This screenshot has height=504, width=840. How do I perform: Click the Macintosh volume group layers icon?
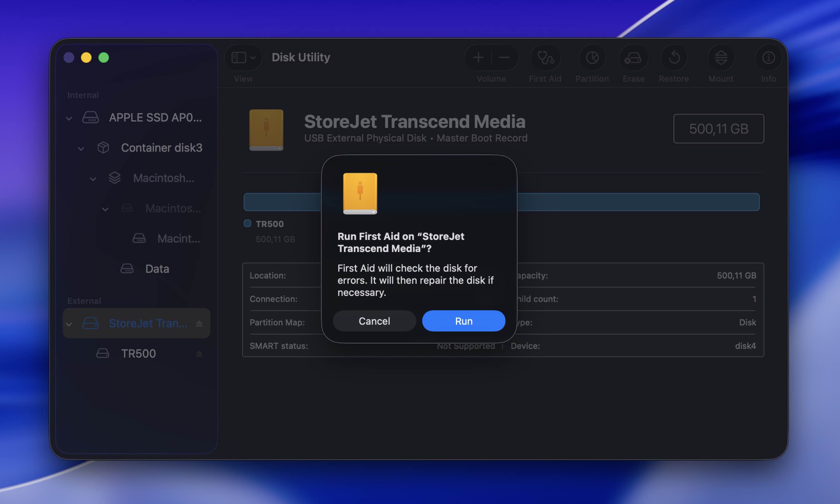pos(115,178)
